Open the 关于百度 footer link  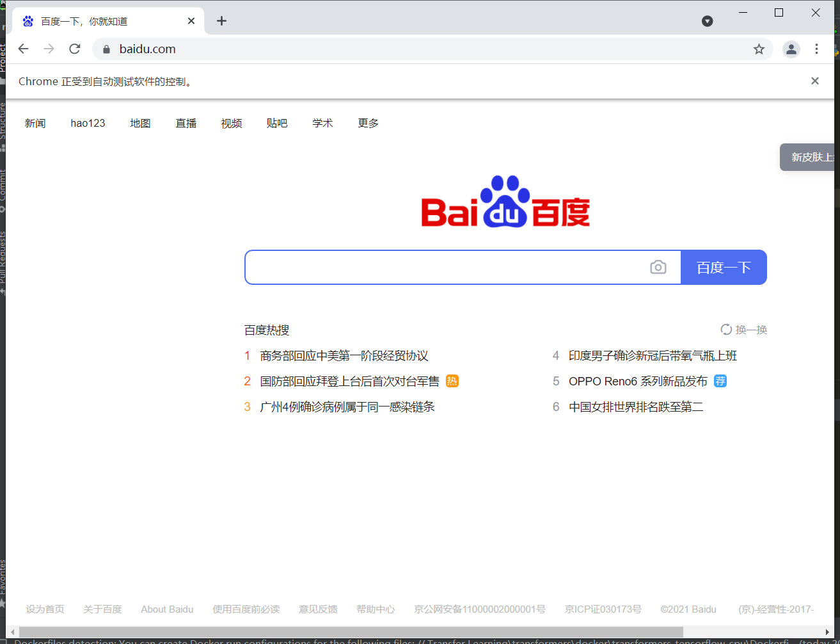102,609
